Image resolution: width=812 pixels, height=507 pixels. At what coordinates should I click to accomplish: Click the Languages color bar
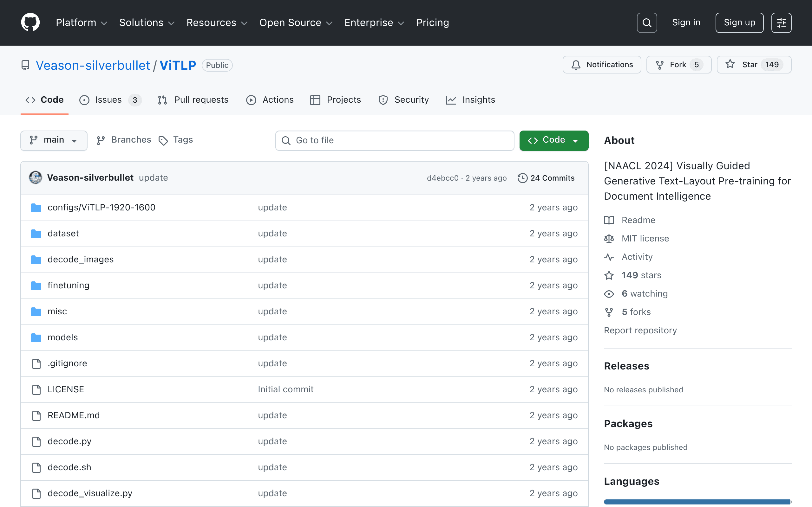(x=697, y=502)
